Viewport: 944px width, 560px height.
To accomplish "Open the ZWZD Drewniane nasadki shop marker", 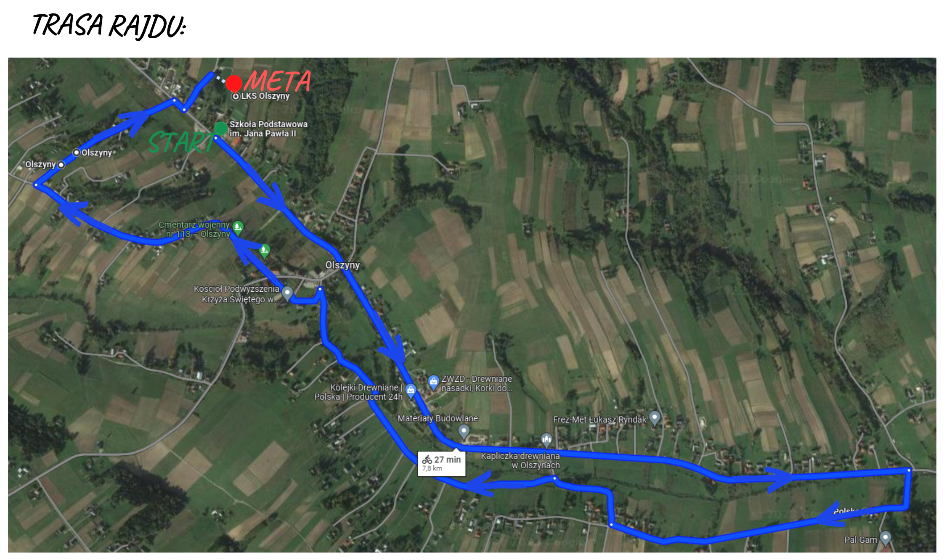I will click(x=433, y=382).
